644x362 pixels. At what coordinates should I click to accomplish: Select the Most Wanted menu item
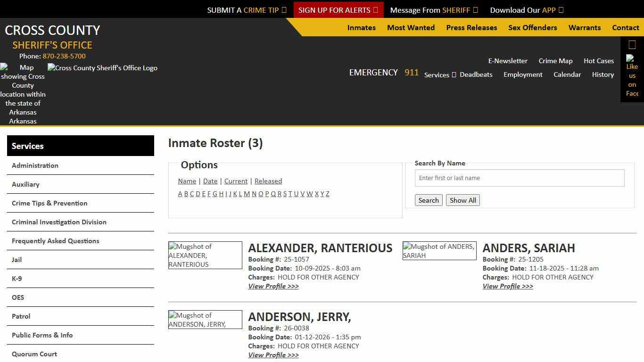point(411,27)
